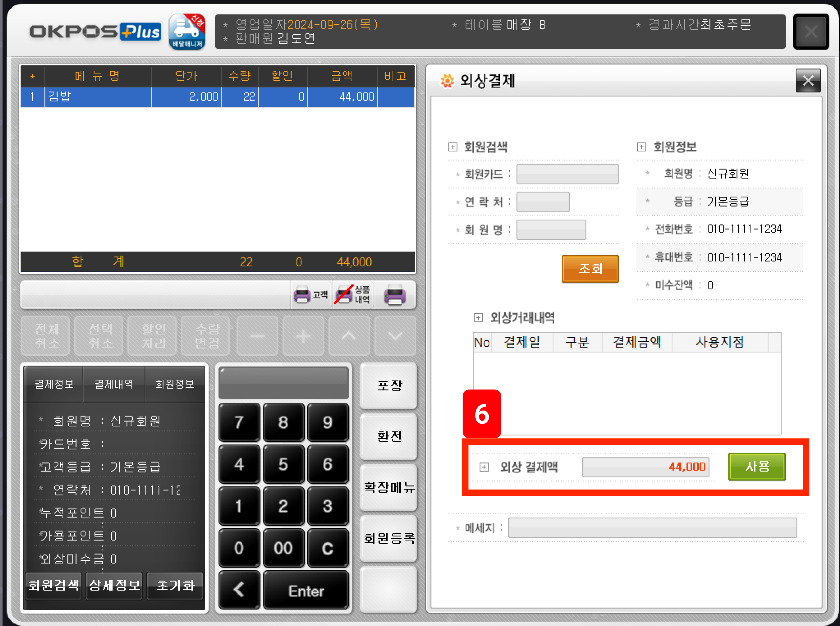The height and width of the screenshot is (626, 840).
Task: Expand the 회원정보 section plus box
Action: tap(641, 147)
